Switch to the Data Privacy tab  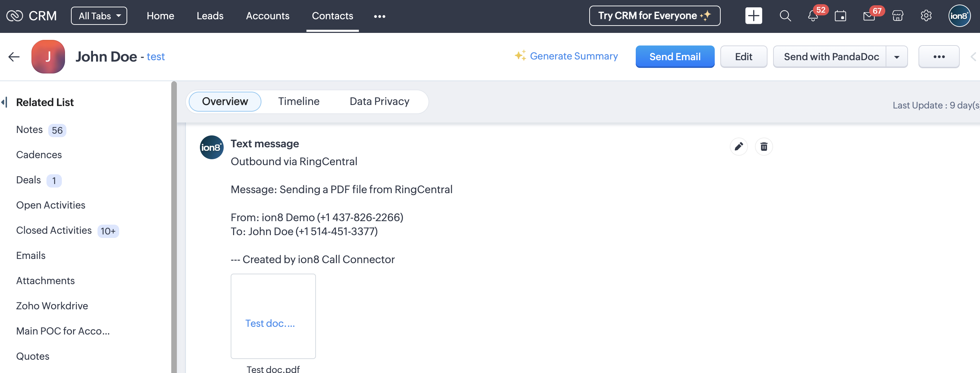[379, 101]
